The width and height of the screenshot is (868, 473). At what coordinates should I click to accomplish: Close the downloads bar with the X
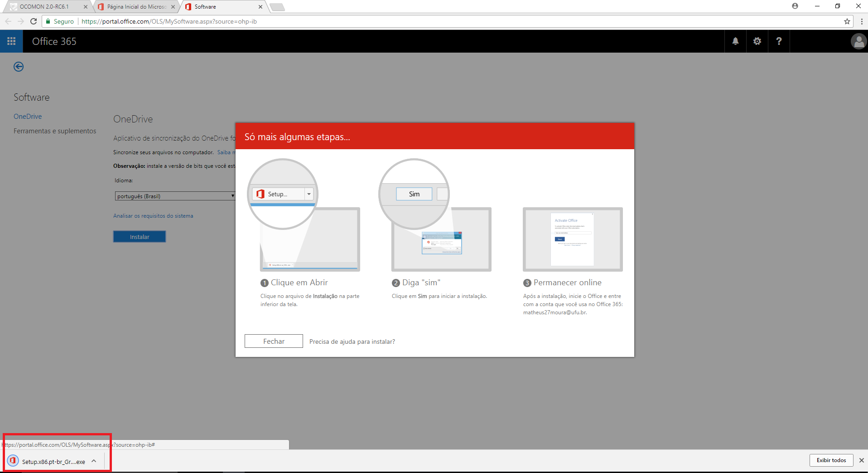[861, 460]
